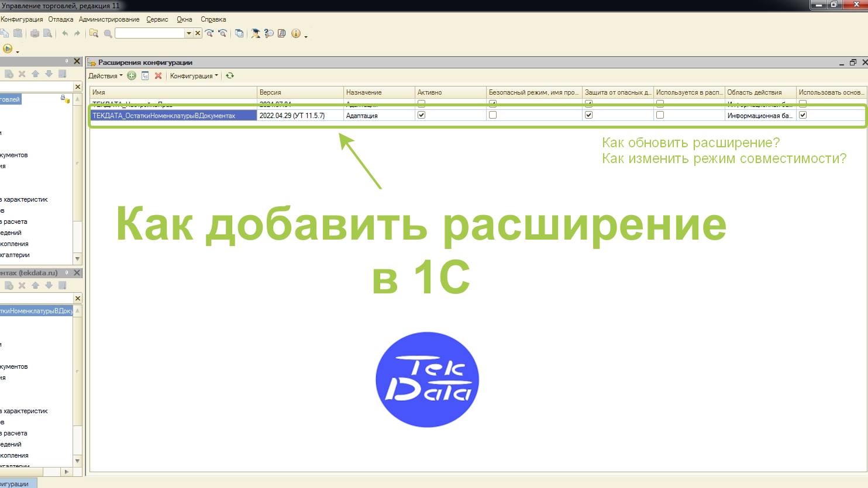Click version cell 2022.04.29 (УТ 11.5.7)
868x488 pixels.
tap(300, 115)
